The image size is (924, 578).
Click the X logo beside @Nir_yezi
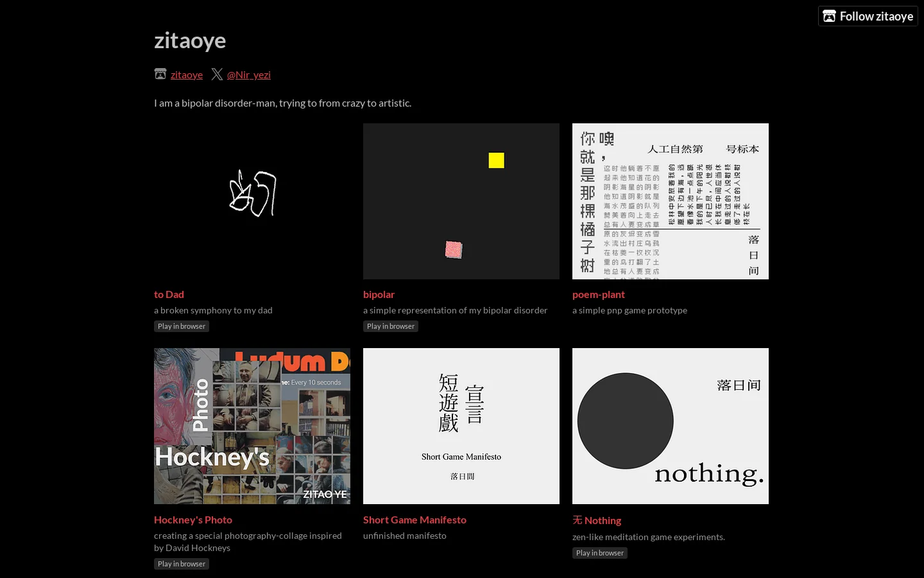coord(217,74)
